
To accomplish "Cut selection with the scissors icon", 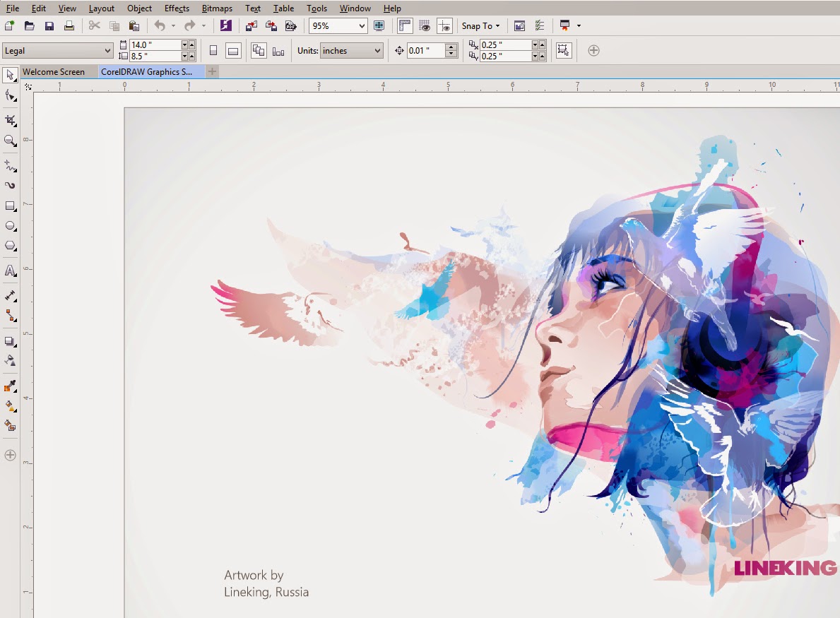I will point(94,25).
